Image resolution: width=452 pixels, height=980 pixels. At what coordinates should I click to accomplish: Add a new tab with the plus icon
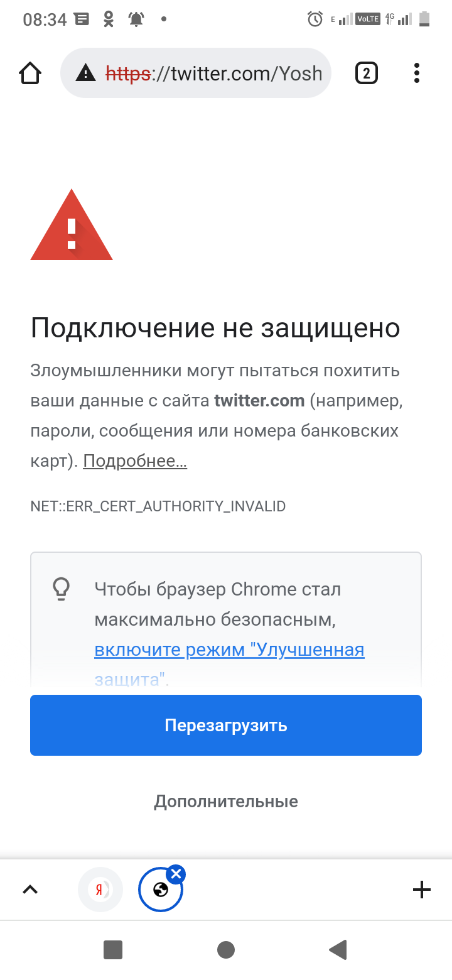coord(422,889)
